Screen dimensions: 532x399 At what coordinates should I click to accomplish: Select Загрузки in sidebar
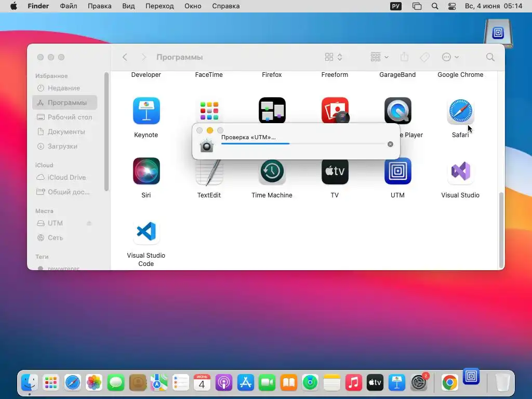pos(65,146)
